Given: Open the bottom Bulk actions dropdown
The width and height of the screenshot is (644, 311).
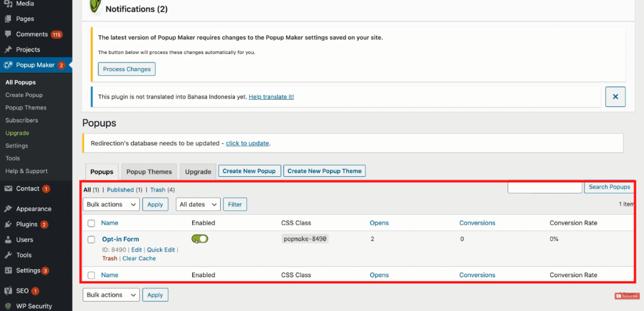Looking at the screenshot, I should 111,295.
